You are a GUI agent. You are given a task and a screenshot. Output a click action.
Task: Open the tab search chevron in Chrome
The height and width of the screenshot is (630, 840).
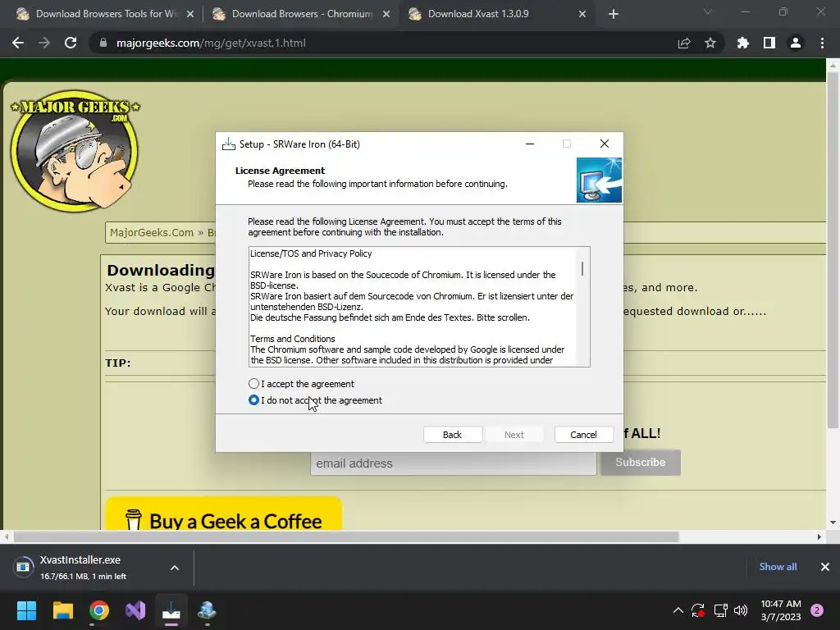(x=708, y=11)
